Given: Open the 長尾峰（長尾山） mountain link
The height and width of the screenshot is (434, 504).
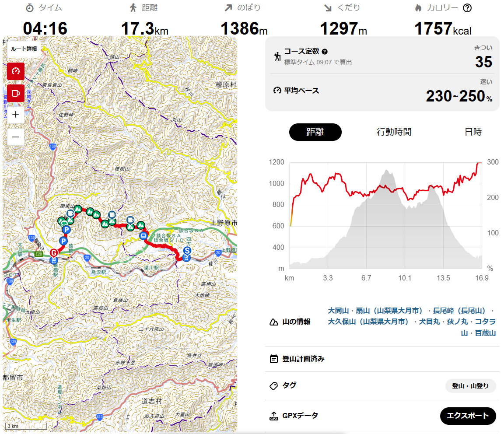Looking at the screenshot, I should [x=459, y=311].
